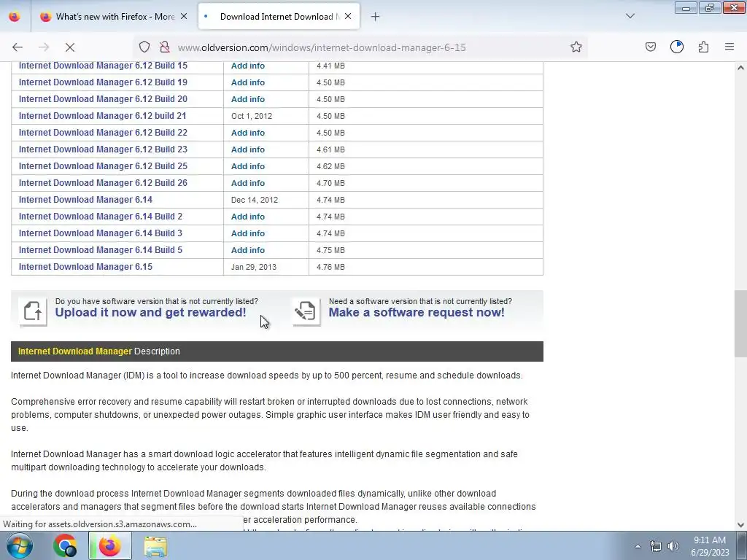Click Add info for 6.14 Build 3
The width and height of the screenshot is (747, 560).
point(248,233)
